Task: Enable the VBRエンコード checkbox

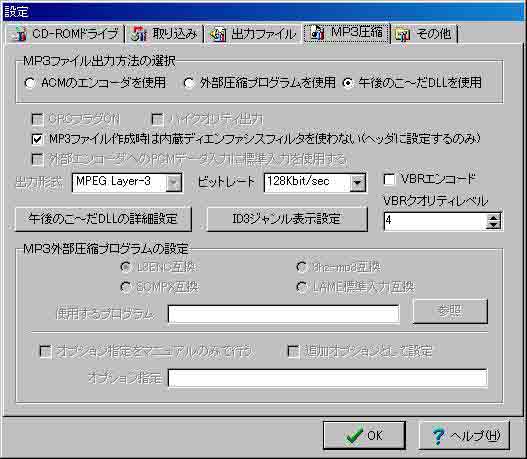Action: [389, 179]
